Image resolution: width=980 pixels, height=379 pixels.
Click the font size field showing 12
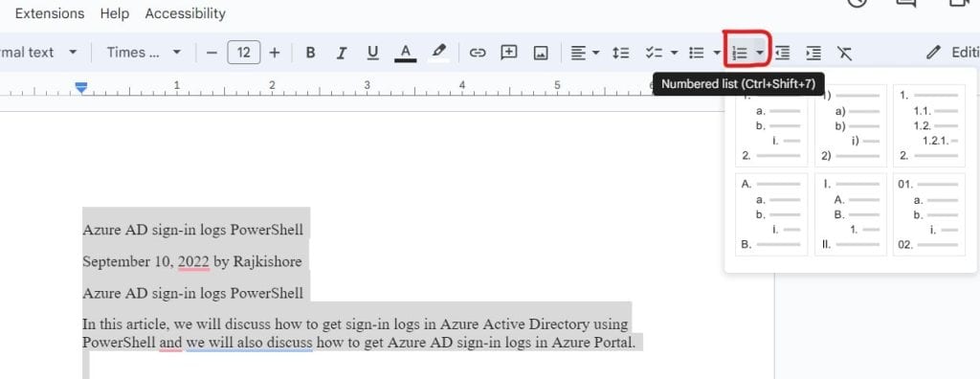pos(244,53)
